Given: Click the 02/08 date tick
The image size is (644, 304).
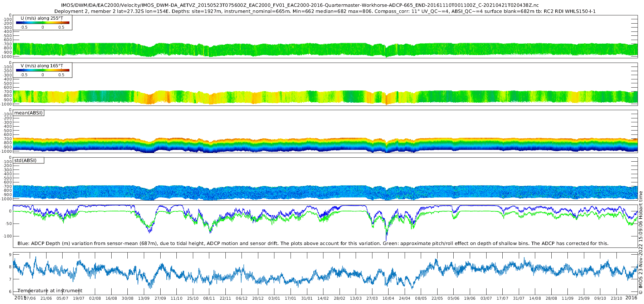Looking at the screenshot, I should click(95, 298).
